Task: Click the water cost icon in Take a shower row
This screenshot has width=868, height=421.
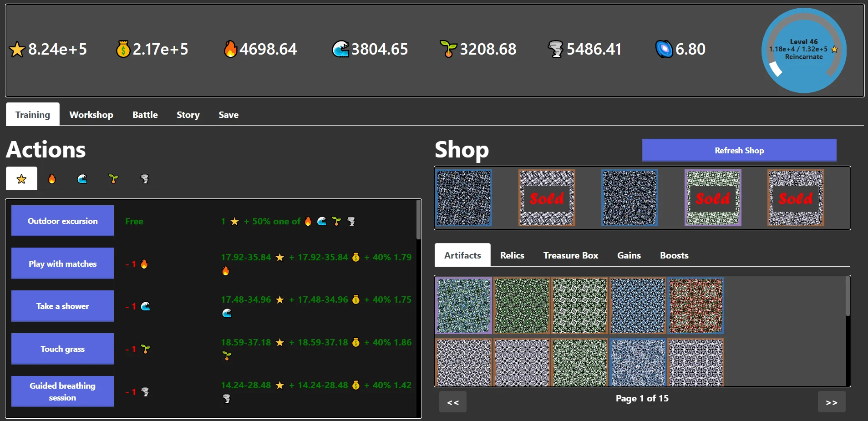Action: click(x=146, y=306)
